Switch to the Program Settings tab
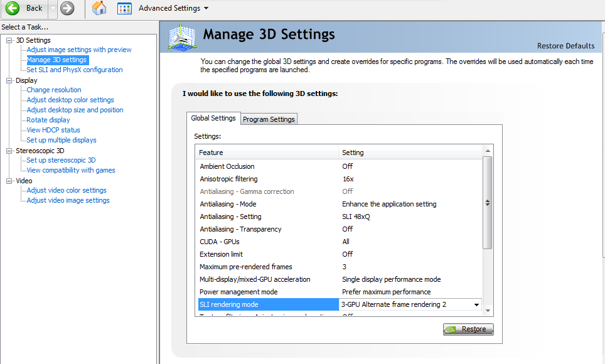This screenshot has width=605, height=364. 269,119
